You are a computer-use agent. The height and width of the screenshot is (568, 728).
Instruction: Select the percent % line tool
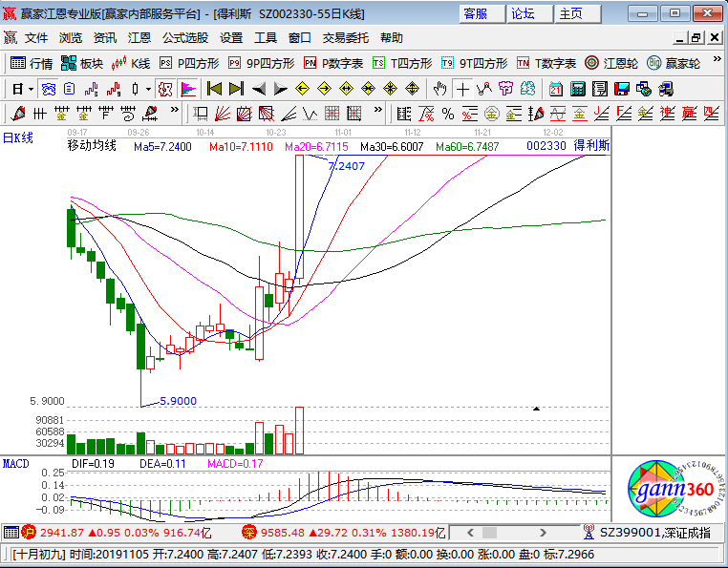click(x=448, y=114)
